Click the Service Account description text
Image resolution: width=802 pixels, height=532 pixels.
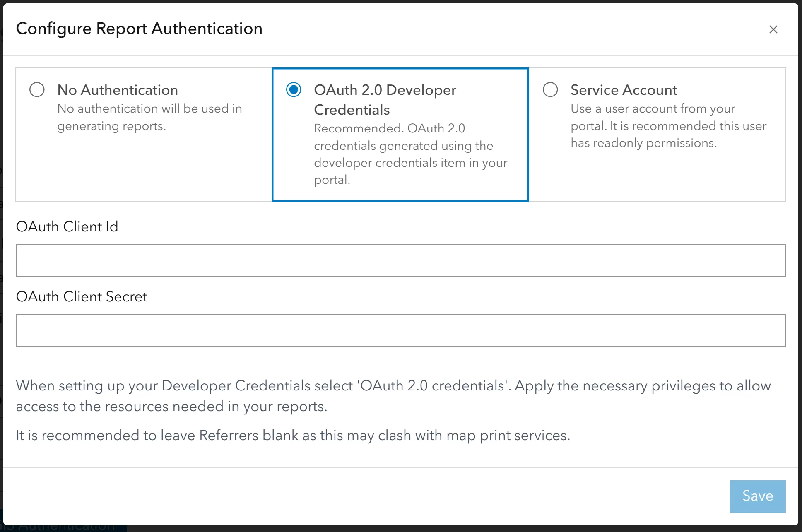click(x=668, y=126)
